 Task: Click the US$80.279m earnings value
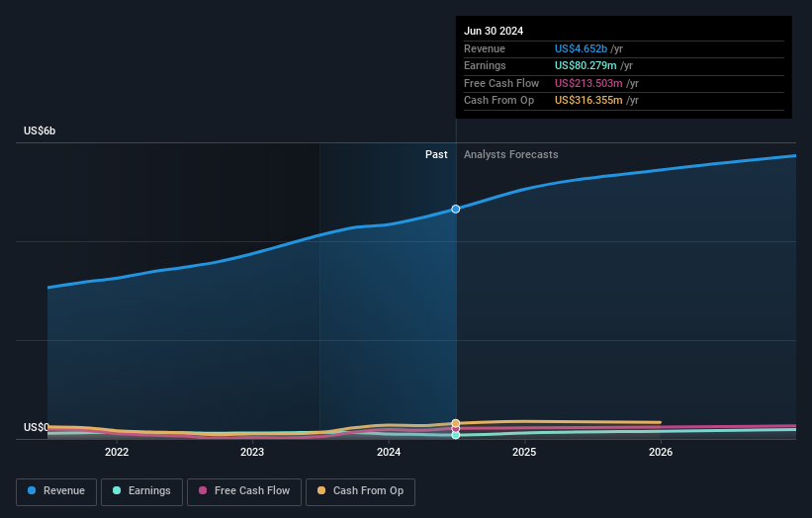click(x=586, y=65)
